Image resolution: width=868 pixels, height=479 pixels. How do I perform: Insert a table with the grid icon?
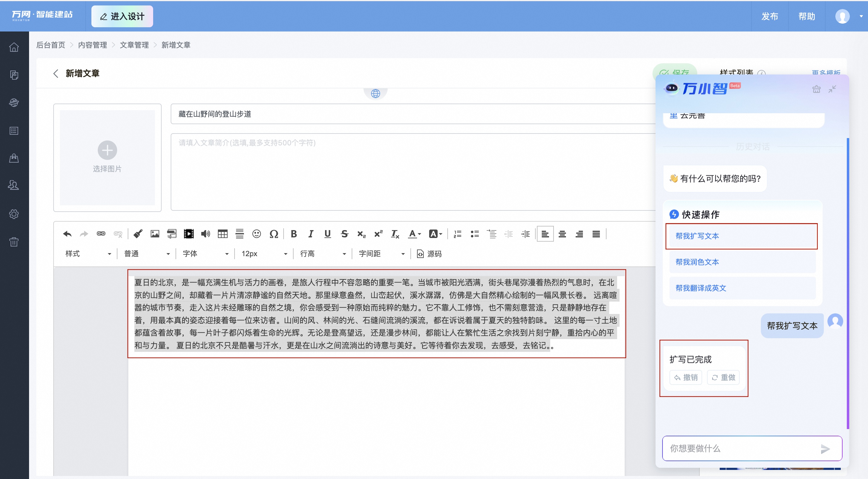click(x=223, y=234)
